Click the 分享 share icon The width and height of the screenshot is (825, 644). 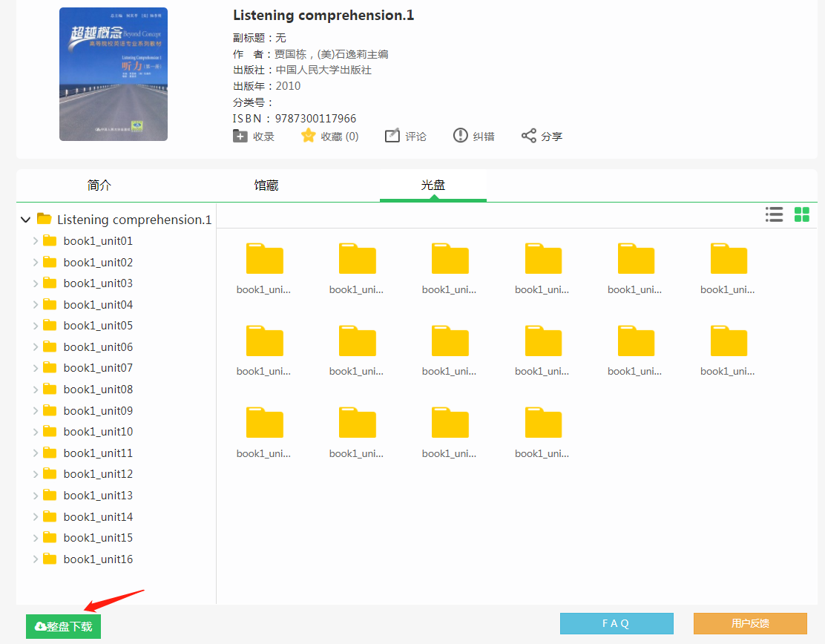coord(528,136)
